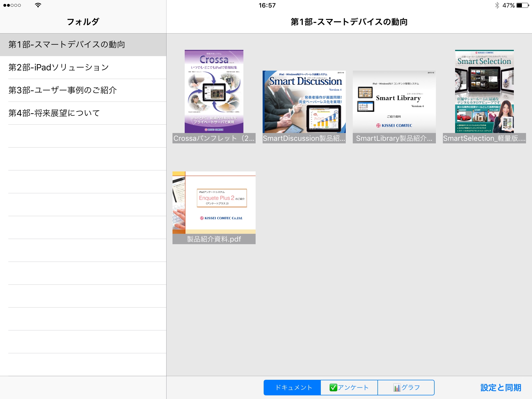Open folder 第2部-iPadソリューション
This screenshot has width=532, height=399.
tap(83, 68)
